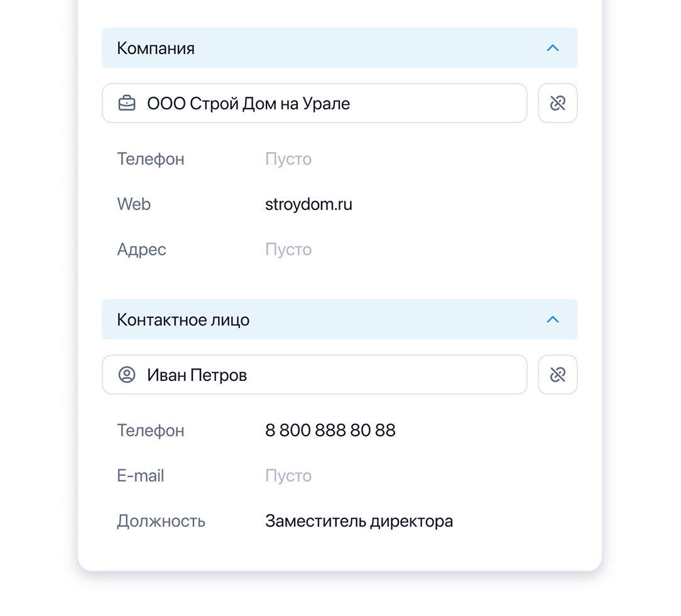Click the person icon next to Иван Петров

pos(127,375)
